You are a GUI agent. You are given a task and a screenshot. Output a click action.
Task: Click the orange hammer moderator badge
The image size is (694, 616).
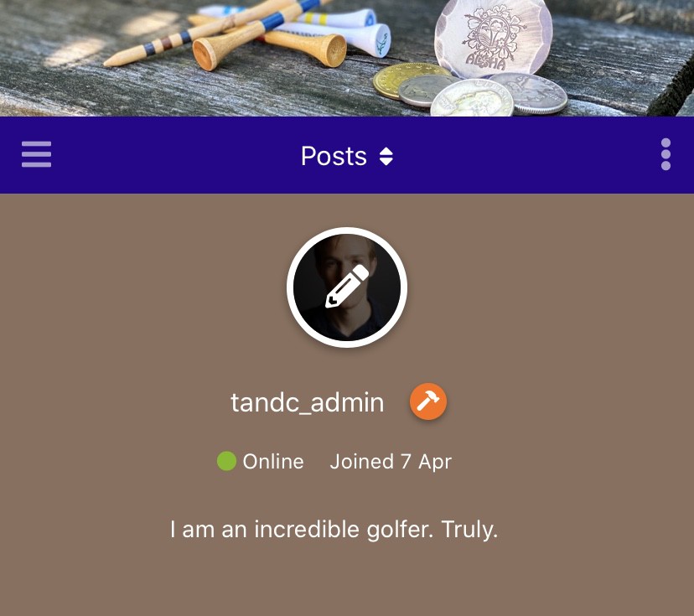[428, 401]
